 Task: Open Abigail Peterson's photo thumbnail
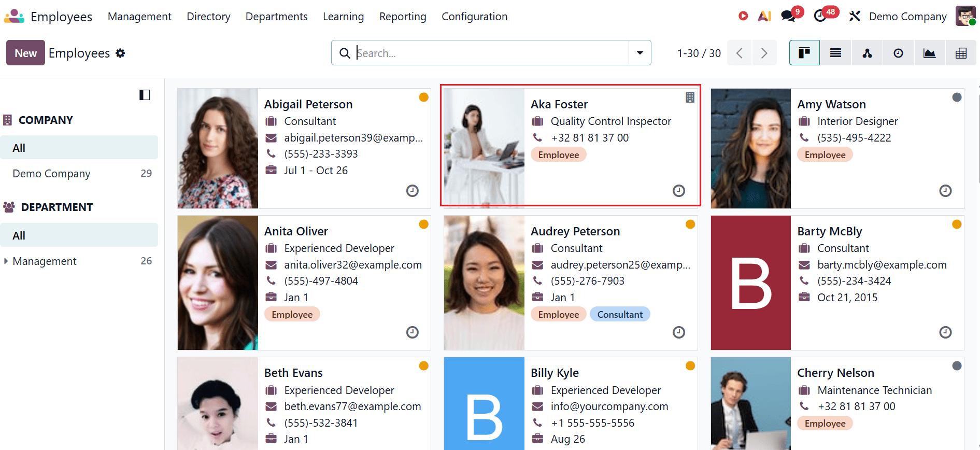(218, 148)
